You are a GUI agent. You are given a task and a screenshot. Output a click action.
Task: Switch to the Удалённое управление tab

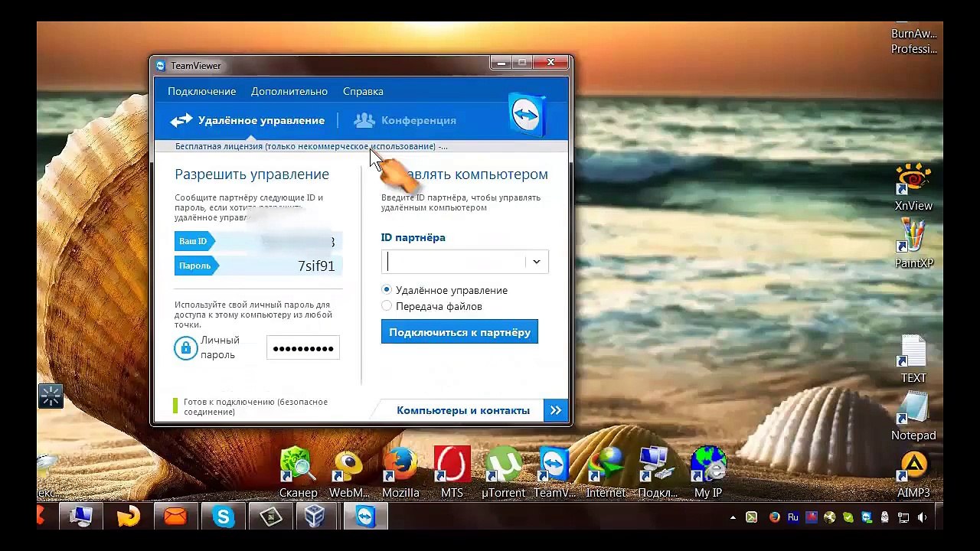coord(247,120)
